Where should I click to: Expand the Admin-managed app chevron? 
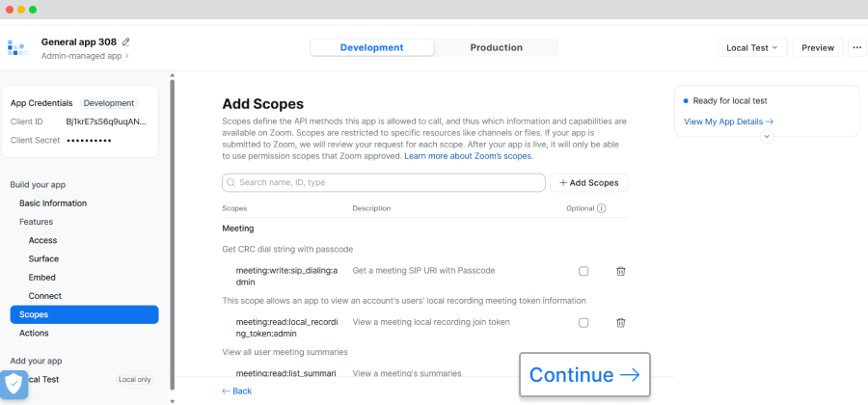point(127,56)
